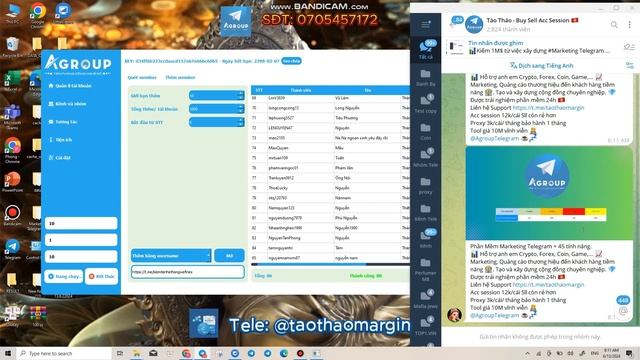Open the notification center in the system tray

click(629, 353)
